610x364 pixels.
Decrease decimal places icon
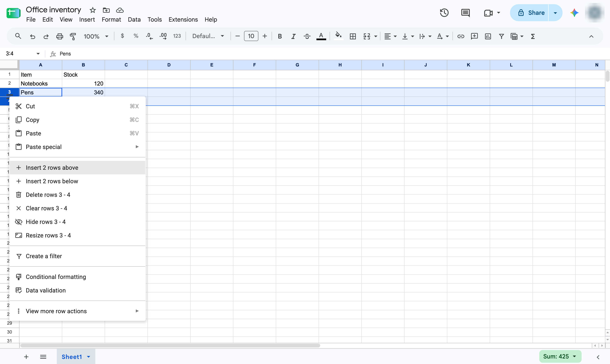pyautogui.click(x=149, y=36)
